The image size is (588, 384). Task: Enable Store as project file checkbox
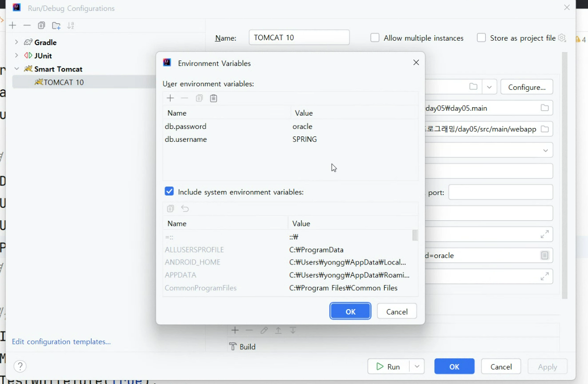481,38
